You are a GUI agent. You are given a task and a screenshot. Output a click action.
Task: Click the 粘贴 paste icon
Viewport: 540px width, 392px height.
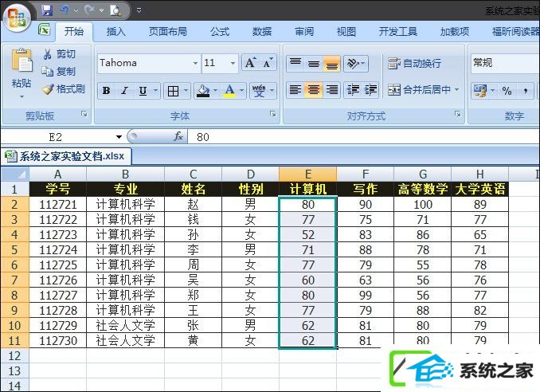click(x=22, y=61)
